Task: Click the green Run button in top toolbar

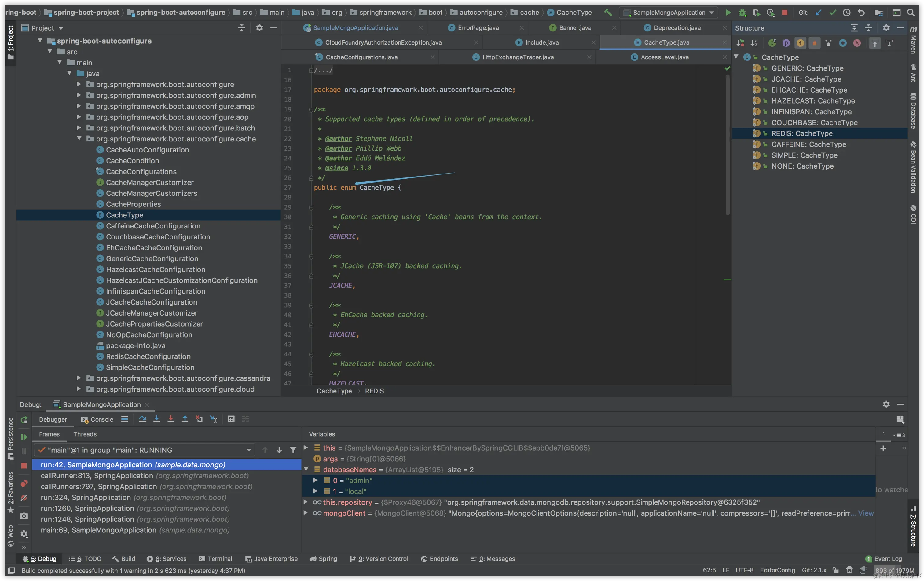Action: click(728, 12)
